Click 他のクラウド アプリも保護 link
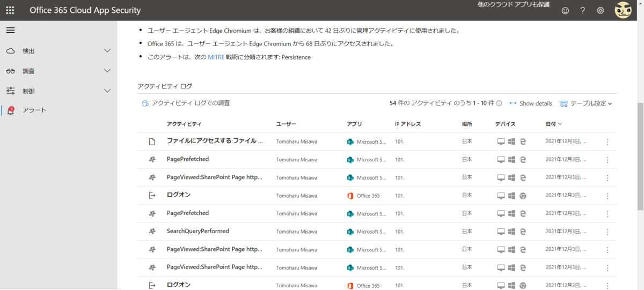Image resolution: width=644 pixels, height=290 pixels. (514, 4)
